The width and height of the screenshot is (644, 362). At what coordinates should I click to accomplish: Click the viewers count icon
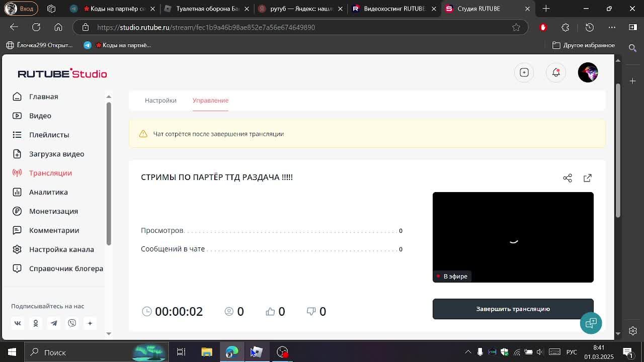[229, 311]
